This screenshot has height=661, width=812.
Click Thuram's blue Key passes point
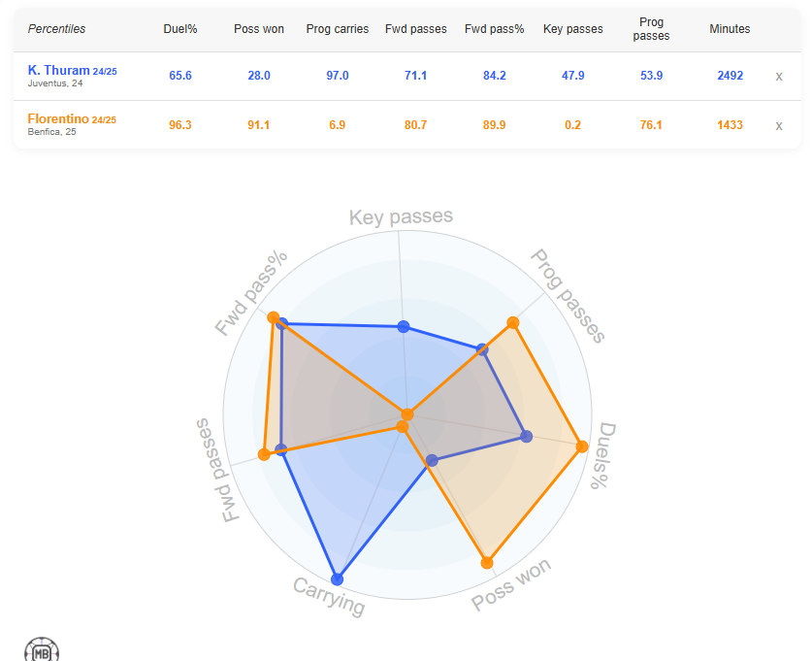404,327
